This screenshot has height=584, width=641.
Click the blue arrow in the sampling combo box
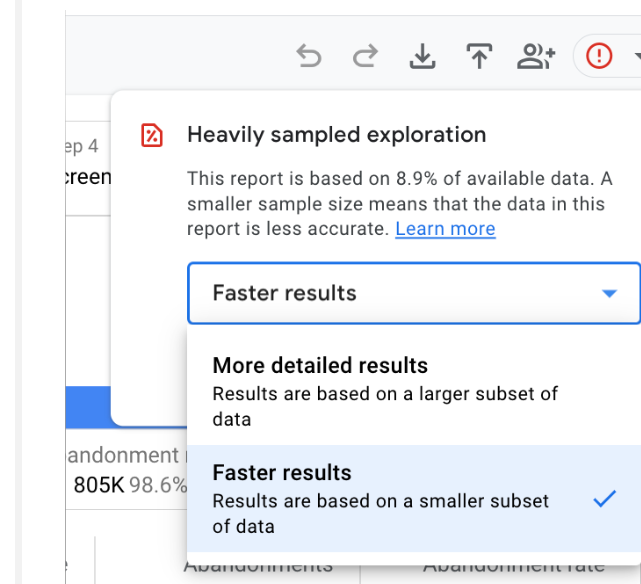(x=609, y=294)
